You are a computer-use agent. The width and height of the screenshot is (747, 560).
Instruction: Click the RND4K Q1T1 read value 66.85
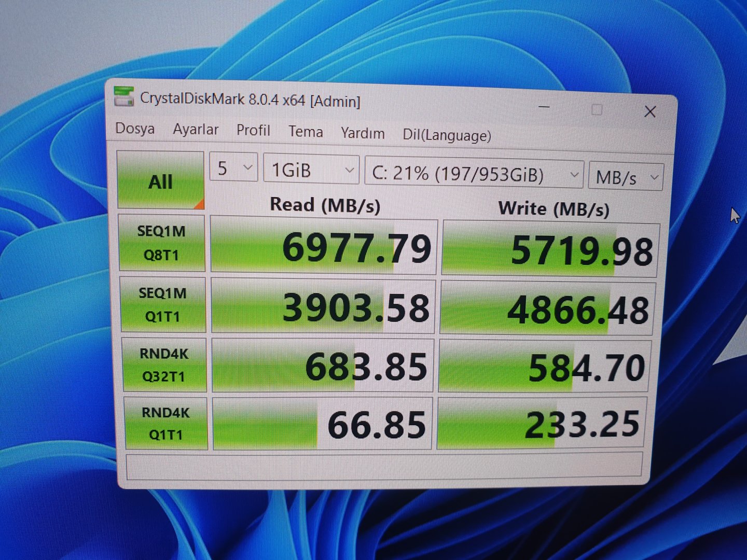point(322,424)
